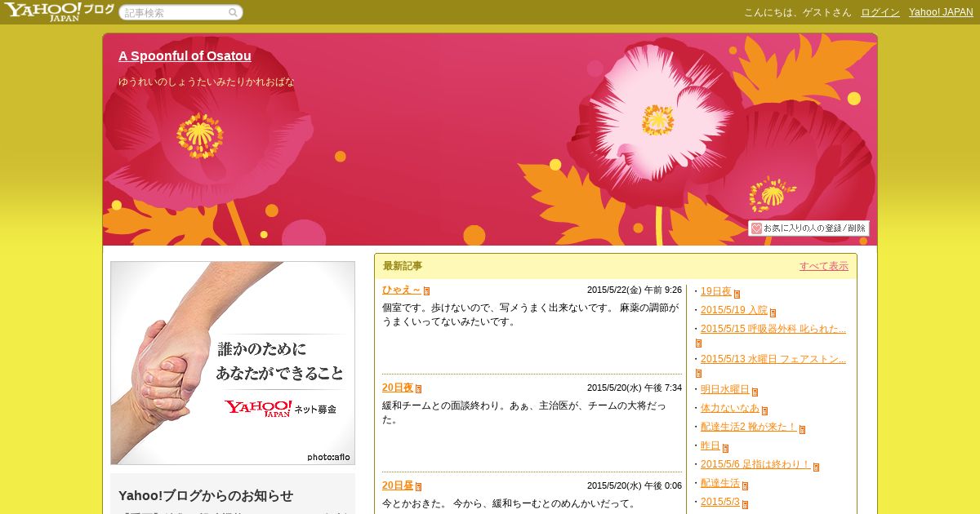Click mobile icon next to ひゃえ～
Viewport: 980px width, 514px height.
(x=426, y=291)
